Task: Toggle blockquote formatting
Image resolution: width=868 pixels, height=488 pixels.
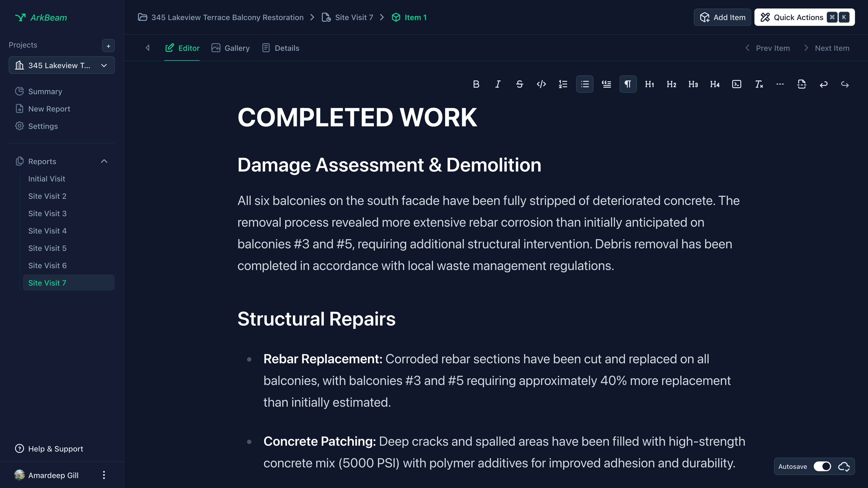Action: tap(606, 84)
